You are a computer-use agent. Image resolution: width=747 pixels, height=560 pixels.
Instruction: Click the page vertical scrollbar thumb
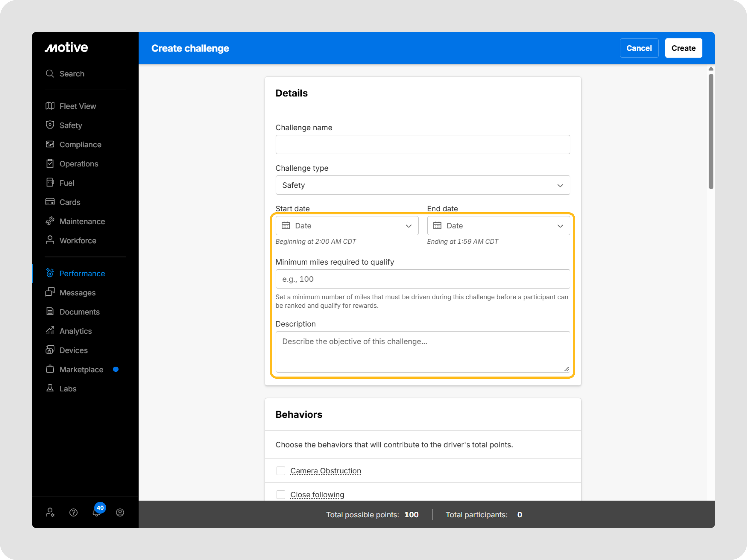[711, 131]
